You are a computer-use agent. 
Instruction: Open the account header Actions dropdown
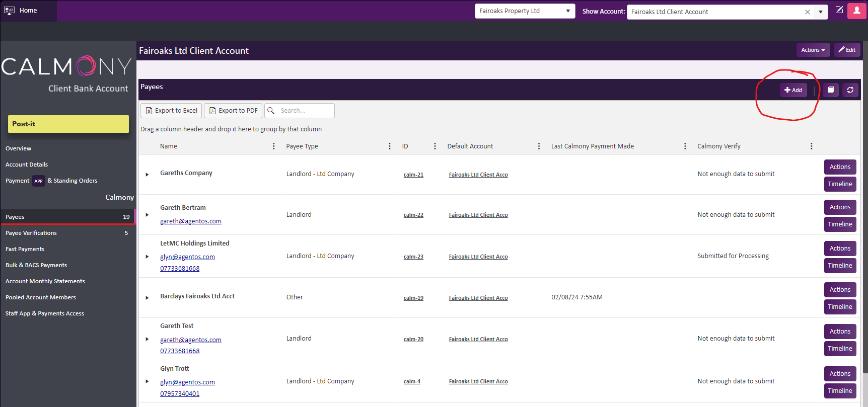(813, 50)
